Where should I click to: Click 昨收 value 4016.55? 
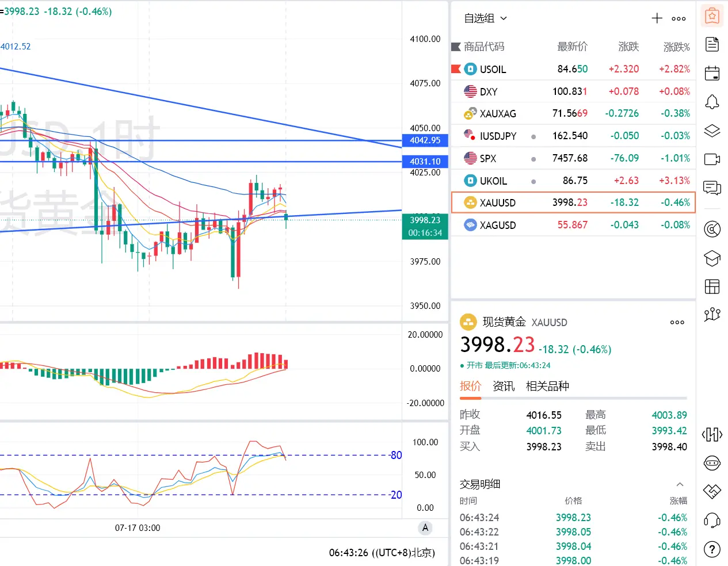click(x=544, y=415)
